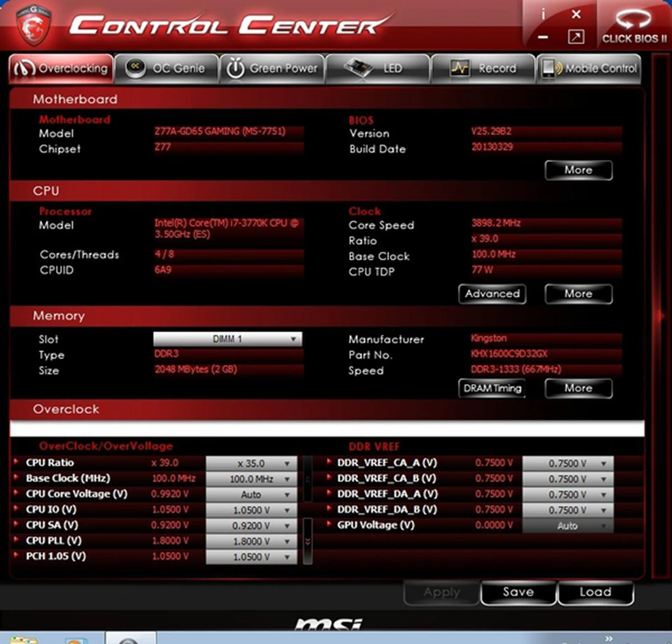Image resolution: width=672 pixels, height=644 pixels.
Task: Click the MSI dragon shield logo
Action: click(34, 25)
